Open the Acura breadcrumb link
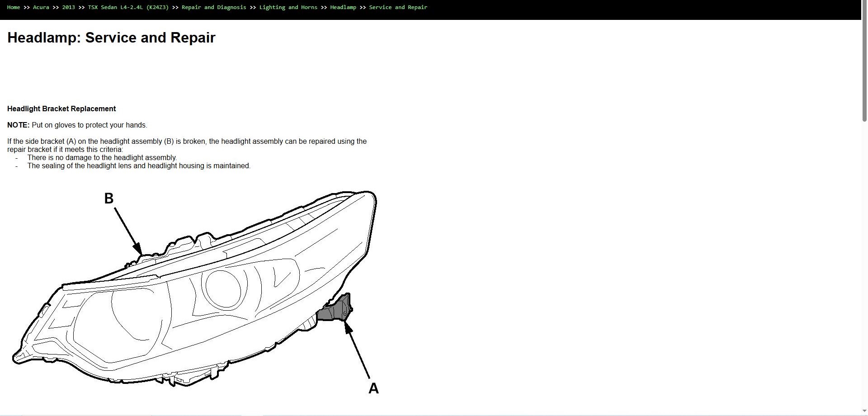The width and height of the screenshot is (868, 416). [x=41, y=7]
